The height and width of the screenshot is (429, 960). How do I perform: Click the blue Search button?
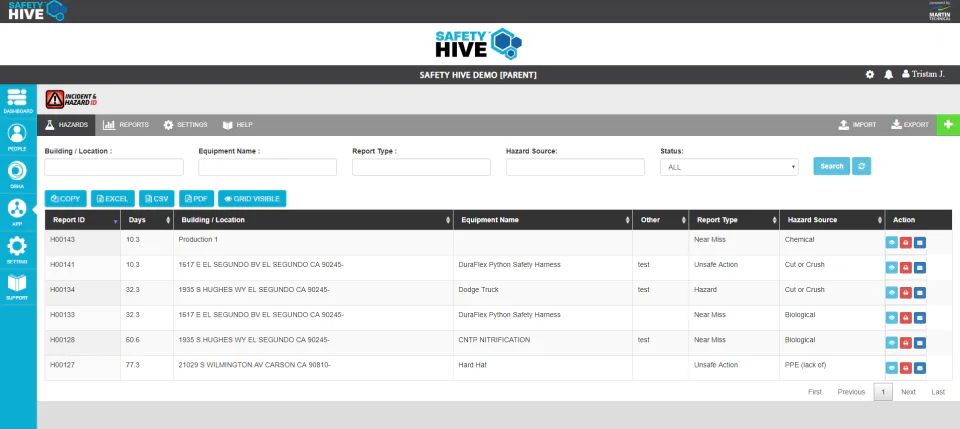pyautogui.click(x=831, y=166)
